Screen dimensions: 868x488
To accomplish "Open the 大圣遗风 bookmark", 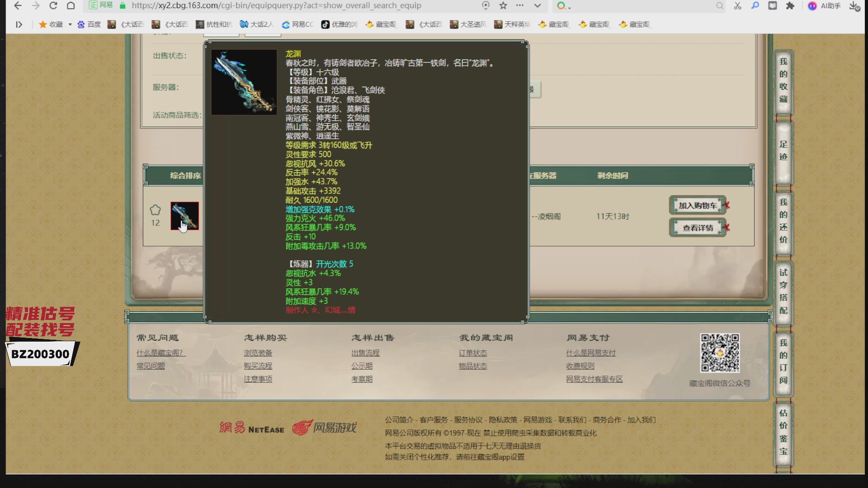I will pyautogui.click(x=468, y=24).
